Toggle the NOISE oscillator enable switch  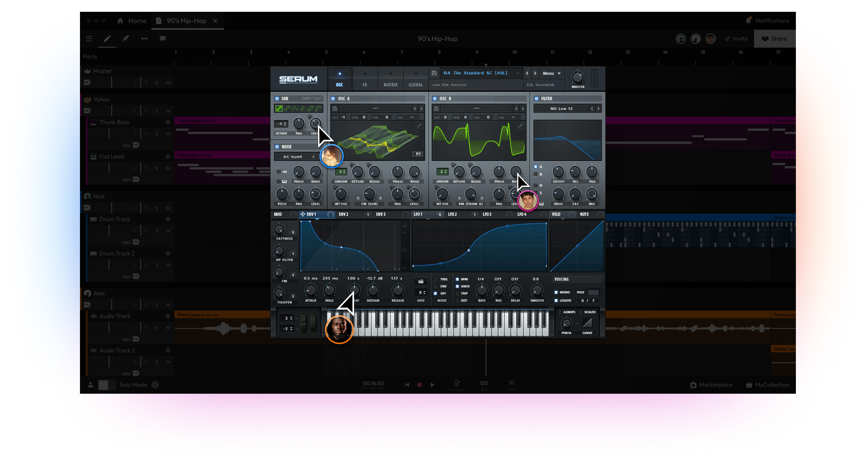pyautogui.click(x=277, y=147)
